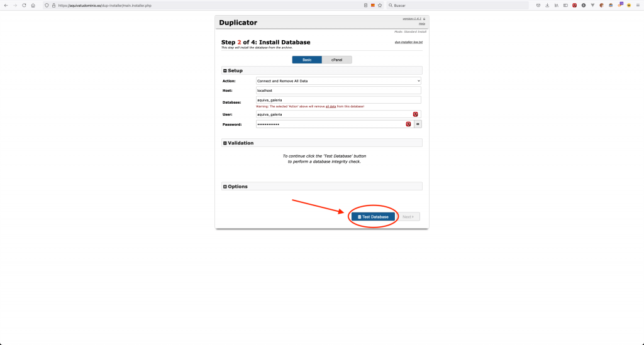Viewport: 644px width, 345px height.
Task: Toggle reader view icon in address bar
Action: click(x=365, y=5)
